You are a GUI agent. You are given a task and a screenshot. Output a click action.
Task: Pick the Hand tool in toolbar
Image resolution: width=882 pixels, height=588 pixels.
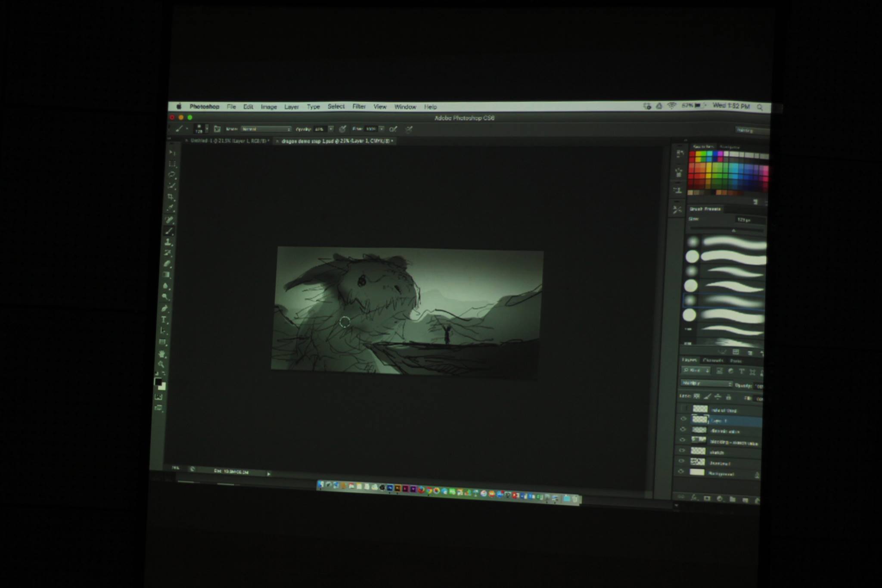pyautogui.click(x=162, y=354)
